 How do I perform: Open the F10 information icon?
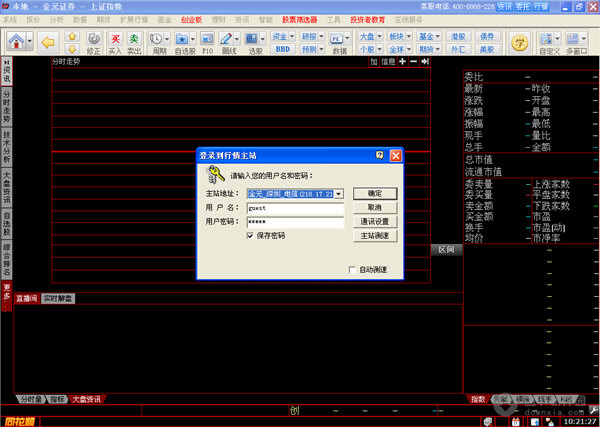coord(207,39)
